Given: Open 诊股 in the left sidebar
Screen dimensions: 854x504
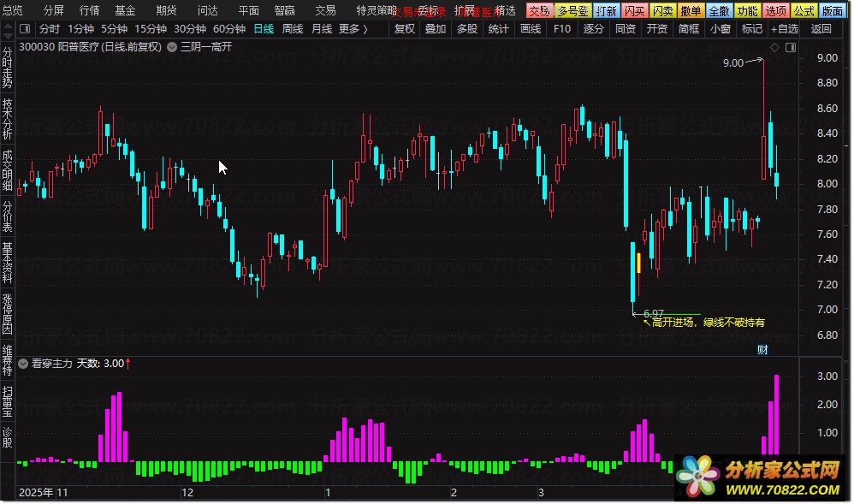Looking at the screenshot, I should pyautogui.click(x=7, y=437).
